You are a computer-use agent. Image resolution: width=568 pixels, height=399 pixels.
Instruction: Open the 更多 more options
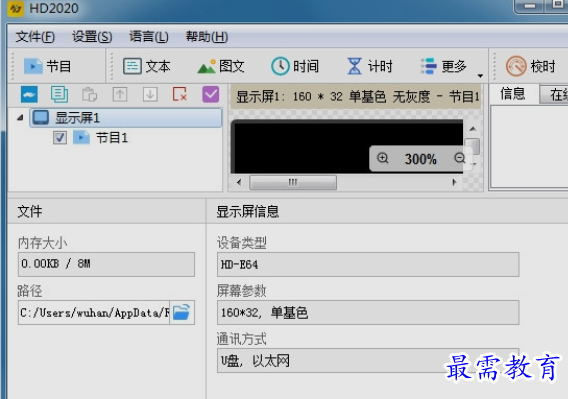tap(443, 66)
